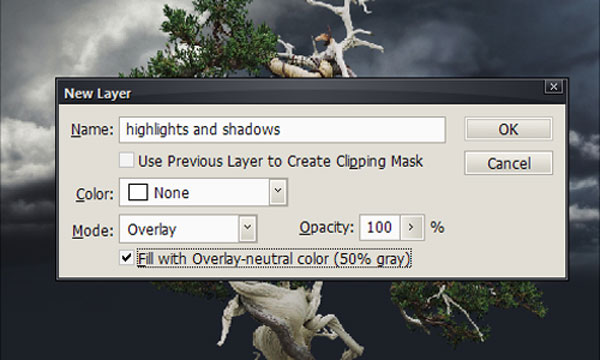Click the Color label

click(x=95, y=194)
